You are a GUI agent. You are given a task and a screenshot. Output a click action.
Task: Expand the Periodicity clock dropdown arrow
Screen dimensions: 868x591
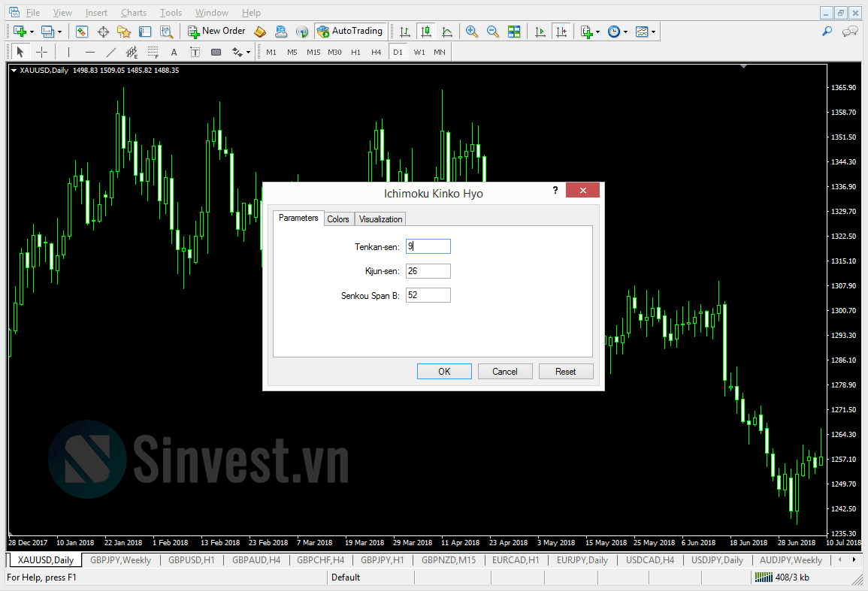(x=625, y=32)
